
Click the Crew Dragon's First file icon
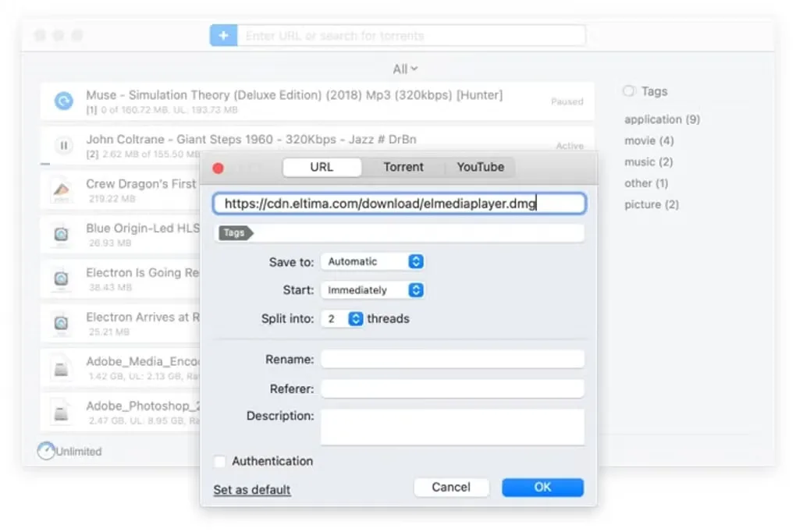62,190
